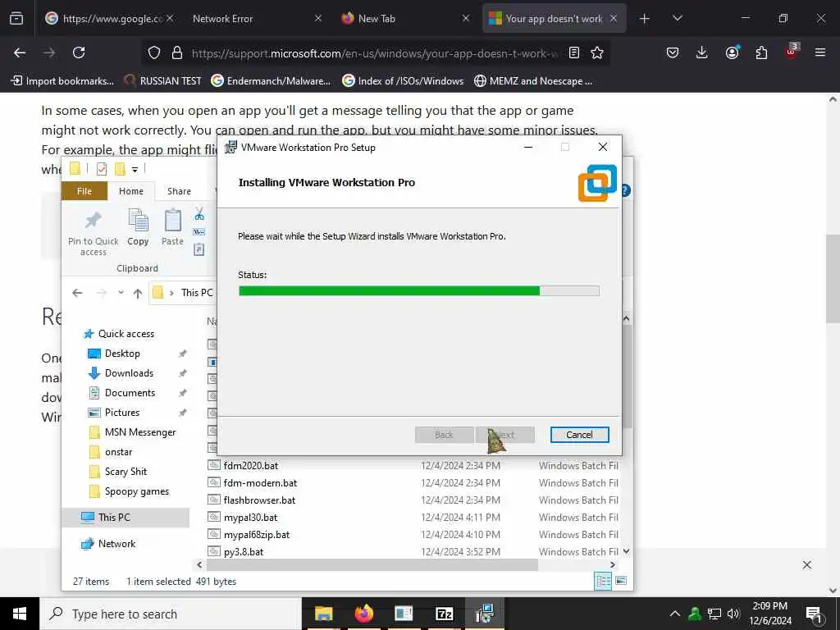
Task: Select Downloads in Explorer sidebar
Action: (x=129, y=373)
